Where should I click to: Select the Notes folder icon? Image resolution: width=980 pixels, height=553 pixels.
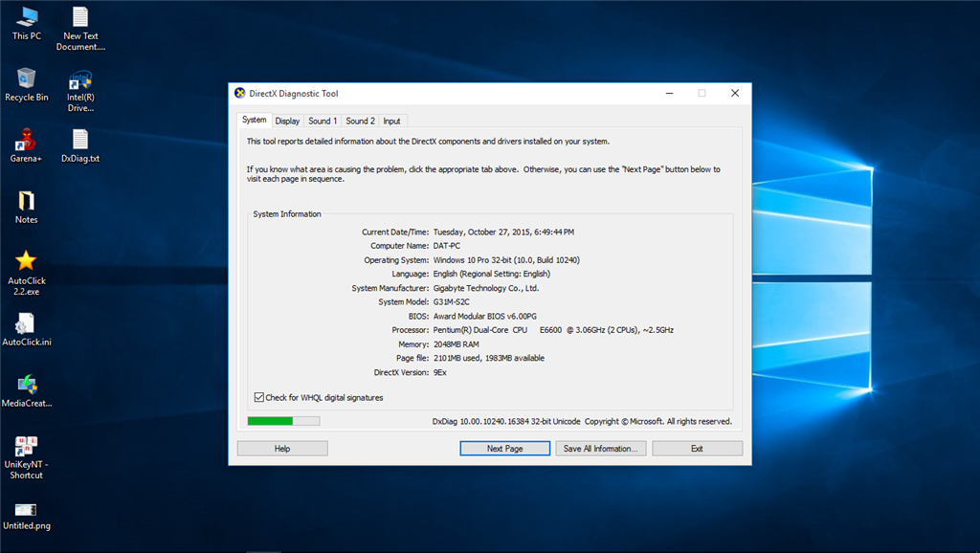[x=26, y=207]
